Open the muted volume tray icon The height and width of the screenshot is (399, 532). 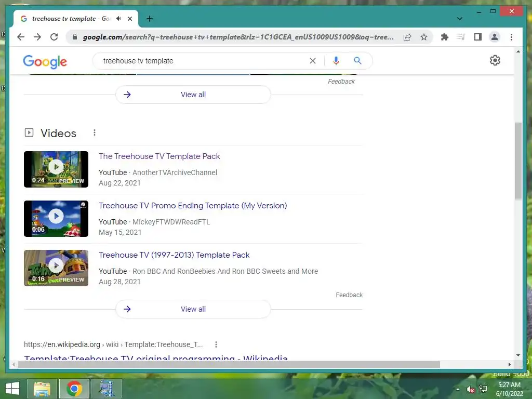[x=471, y=389]
